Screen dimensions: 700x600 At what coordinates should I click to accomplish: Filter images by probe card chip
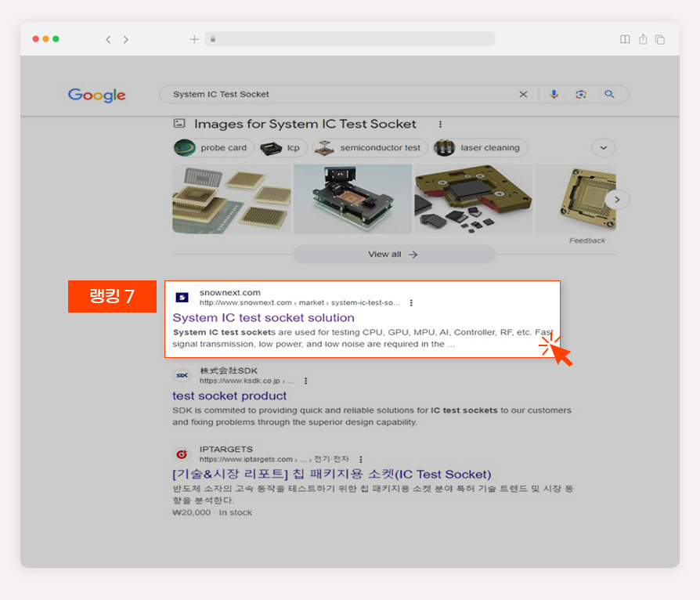point(214,148)
